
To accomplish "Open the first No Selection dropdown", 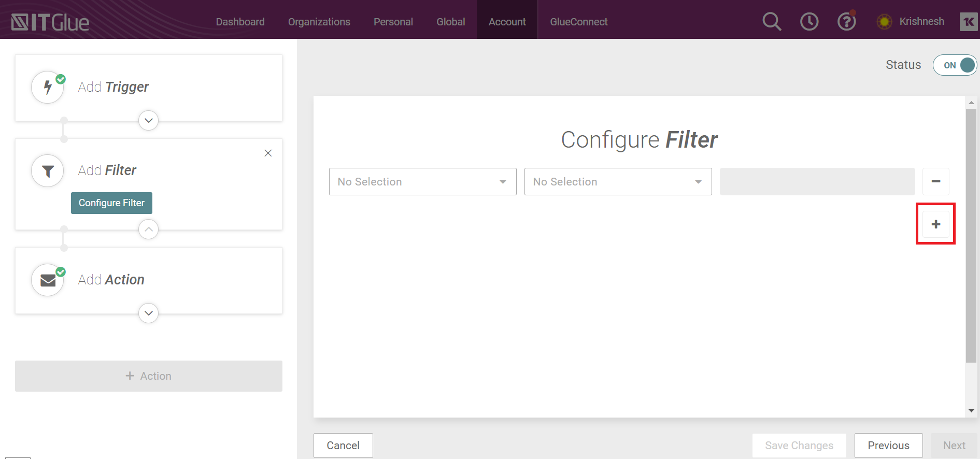I will coord(423,181).
